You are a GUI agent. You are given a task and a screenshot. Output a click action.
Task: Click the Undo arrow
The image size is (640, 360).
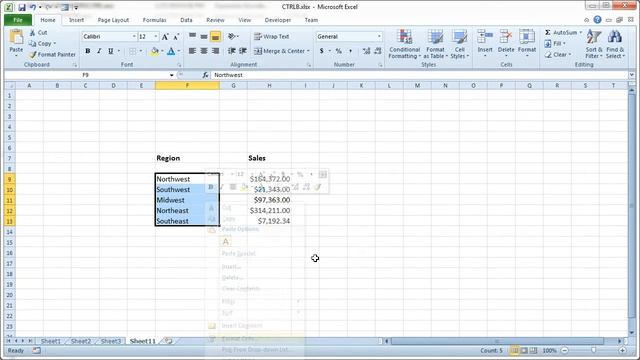point(33,7)
